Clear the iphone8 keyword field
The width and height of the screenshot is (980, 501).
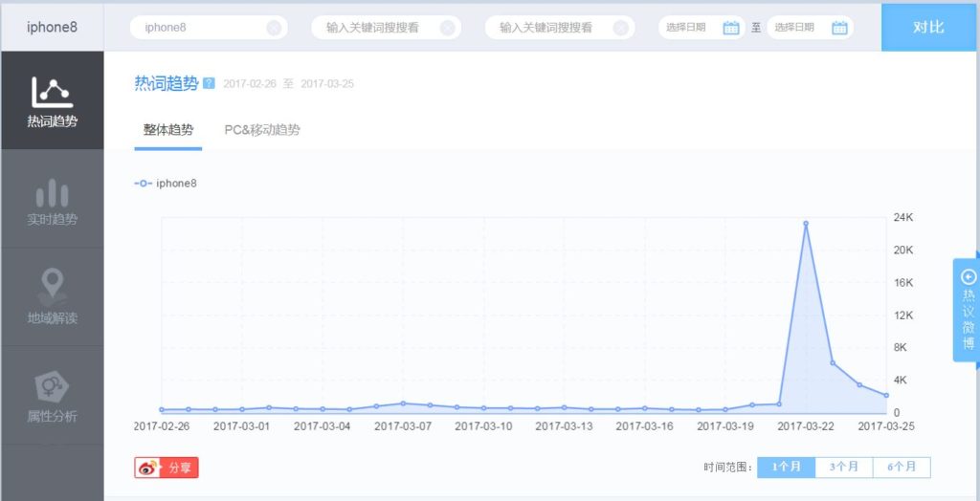(274, 28)
